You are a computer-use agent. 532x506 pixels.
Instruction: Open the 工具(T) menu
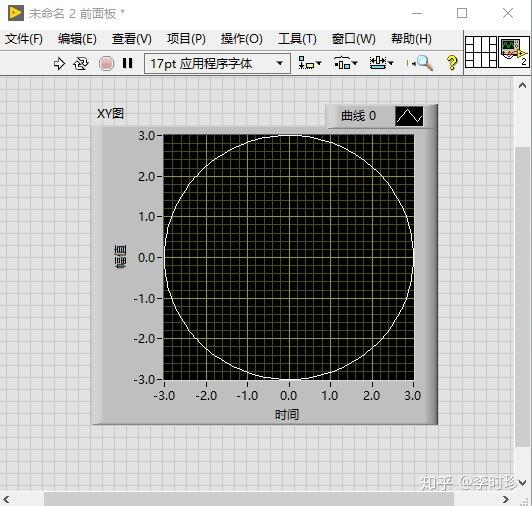(x=297, y=39)
